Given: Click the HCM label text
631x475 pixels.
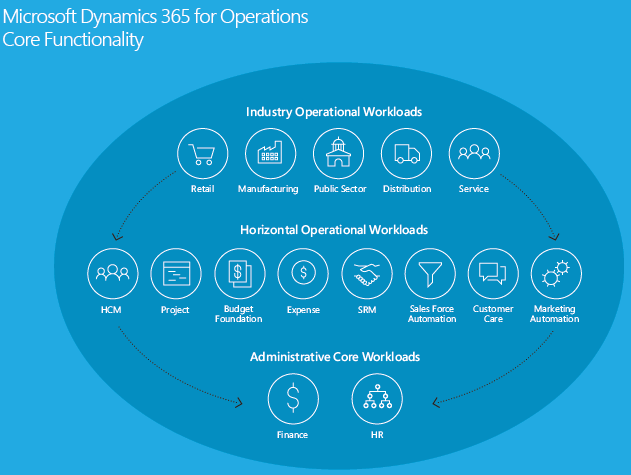Looking at the screenshot, I should point(111,310).
